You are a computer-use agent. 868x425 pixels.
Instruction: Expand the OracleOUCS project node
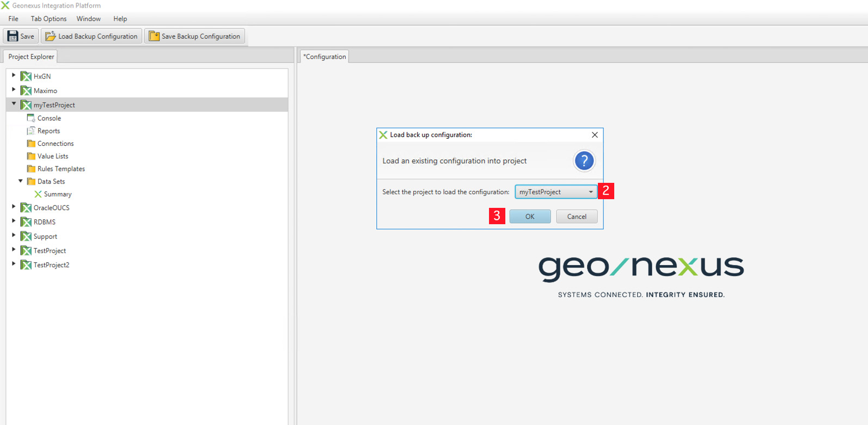[x=14, y=207]
